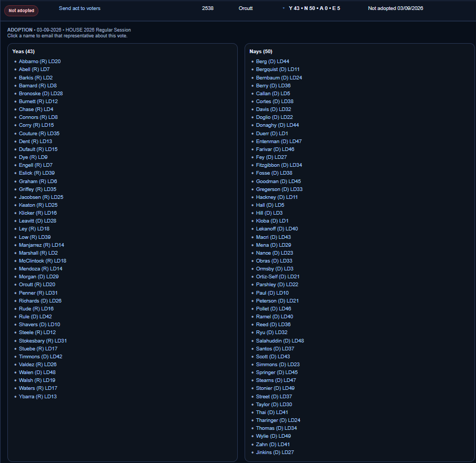Screen dimensions: 476x463
Task: Select Eslick (R) LD39 name
Action: coord(37,173)
